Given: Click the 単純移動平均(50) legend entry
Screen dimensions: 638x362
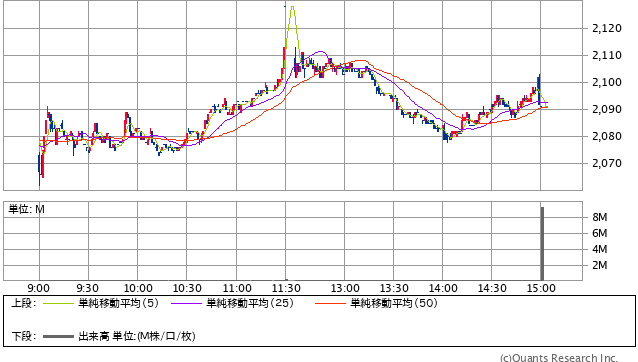Looking at the screenshot, I should (394, 303).
